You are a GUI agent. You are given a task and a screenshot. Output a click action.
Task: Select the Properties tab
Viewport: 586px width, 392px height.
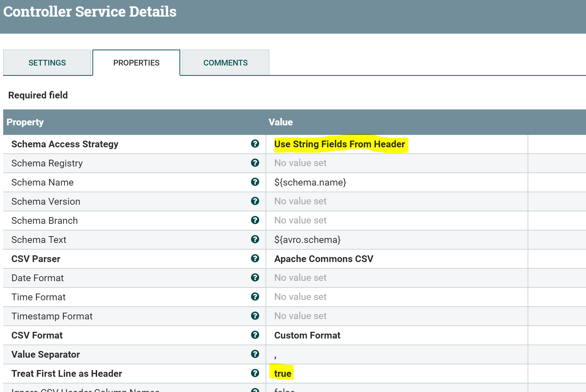136,62
